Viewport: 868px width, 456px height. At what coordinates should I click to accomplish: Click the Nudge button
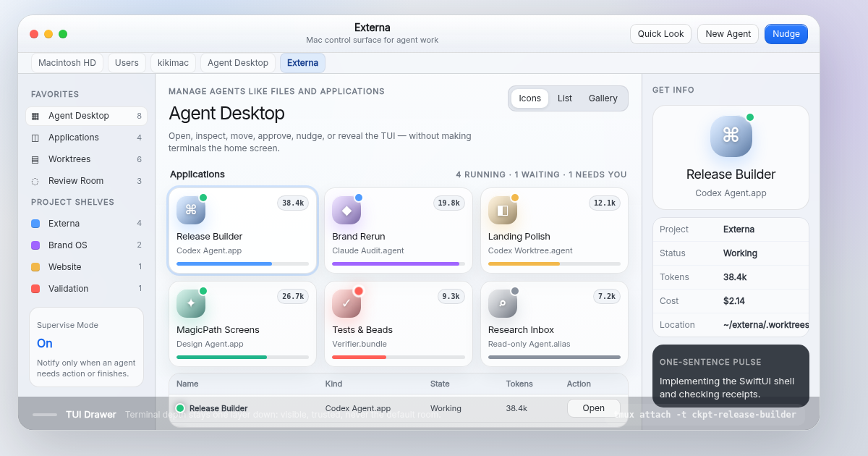click(786, 34)
